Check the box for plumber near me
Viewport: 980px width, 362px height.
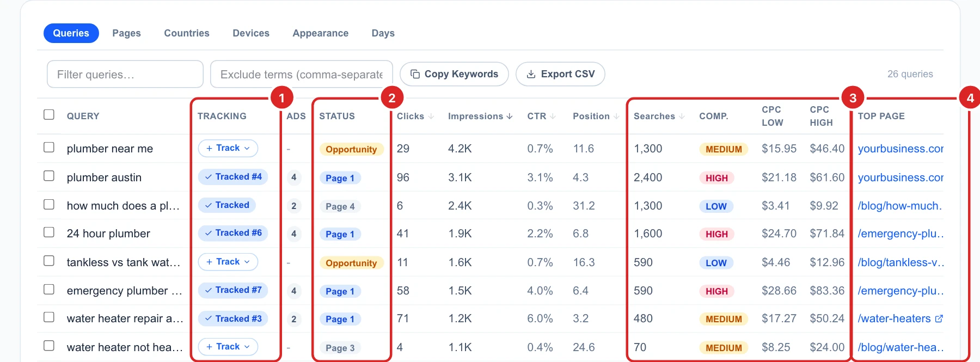pyautogui.click(x=49, y=148)
